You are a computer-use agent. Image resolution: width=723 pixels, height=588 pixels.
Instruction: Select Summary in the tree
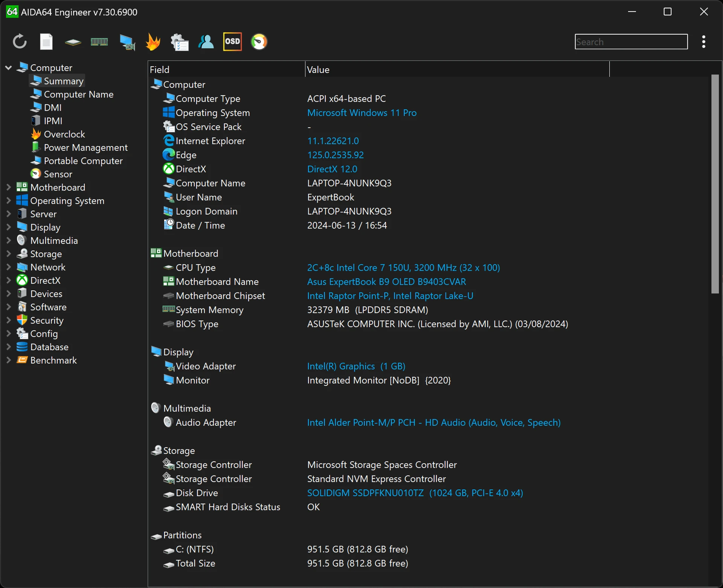[57, 81]
